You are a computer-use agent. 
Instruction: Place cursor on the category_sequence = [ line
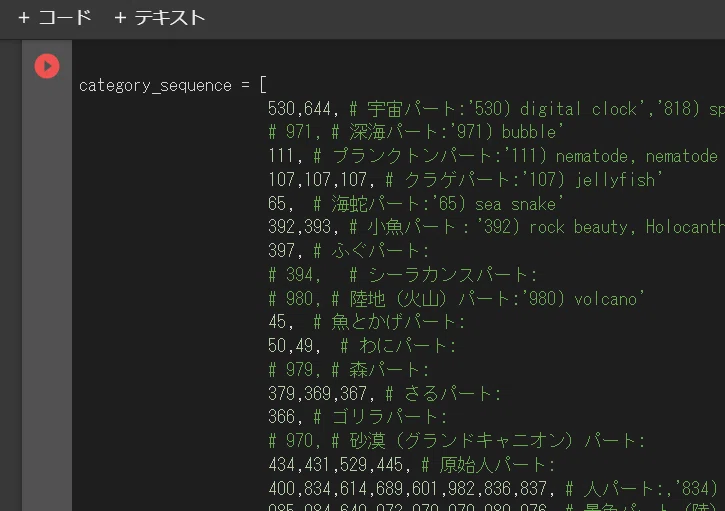pyautogui.click(x=172, y=86)
